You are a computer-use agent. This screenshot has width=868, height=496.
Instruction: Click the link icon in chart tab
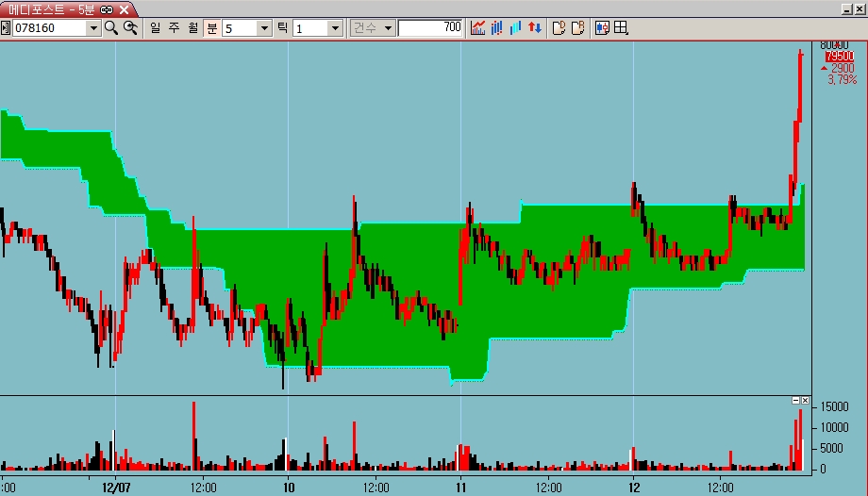[x=108, y=9]
